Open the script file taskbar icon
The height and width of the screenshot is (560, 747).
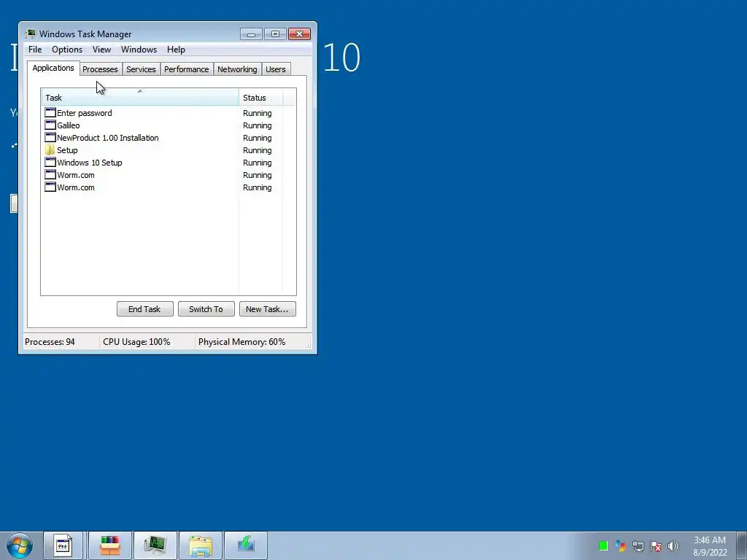[x=63, y=545]
